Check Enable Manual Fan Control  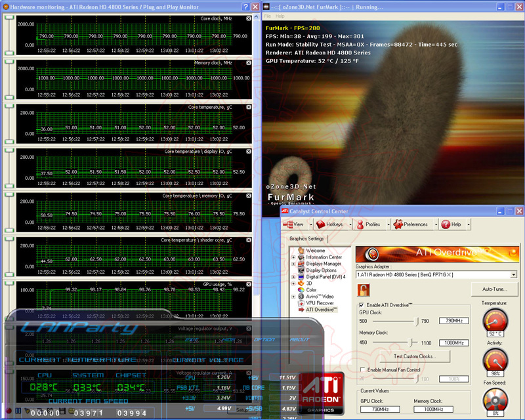click(x=362, y=369)
